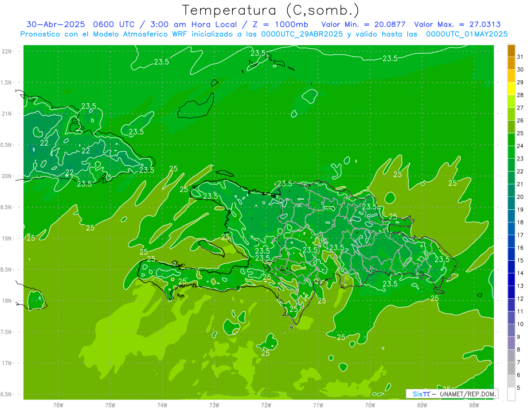
Task: Click the title 'Temperatura (C,somb.)'
Action: click(x=271, y=10)
